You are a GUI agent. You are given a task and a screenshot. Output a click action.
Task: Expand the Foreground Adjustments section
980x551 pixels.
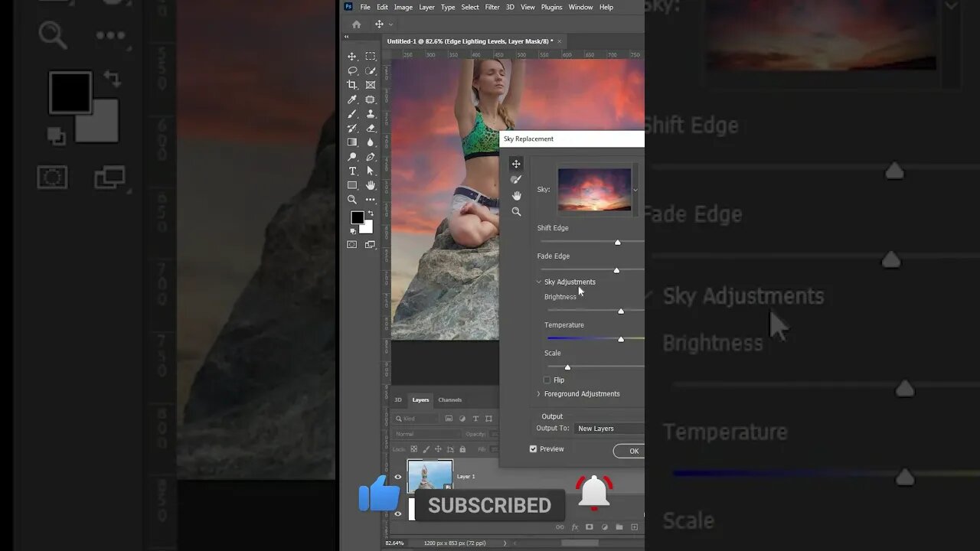[538, 394]
